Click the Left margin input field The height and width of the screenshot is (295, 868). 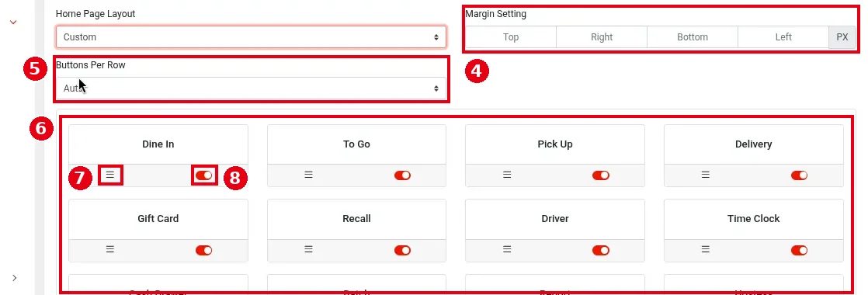tap(783, 37)
